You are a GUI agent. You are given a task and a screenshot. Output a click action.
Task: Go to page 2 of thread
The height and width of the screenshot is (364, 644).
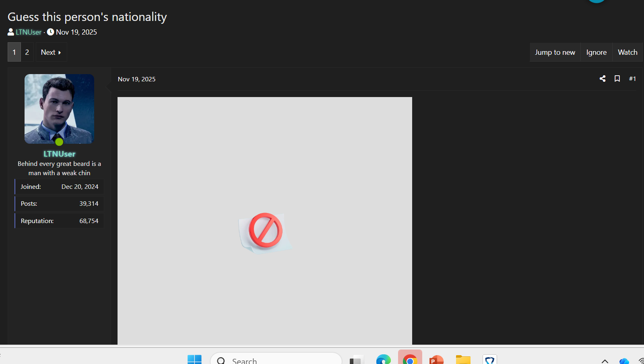[x=27, y=52]
